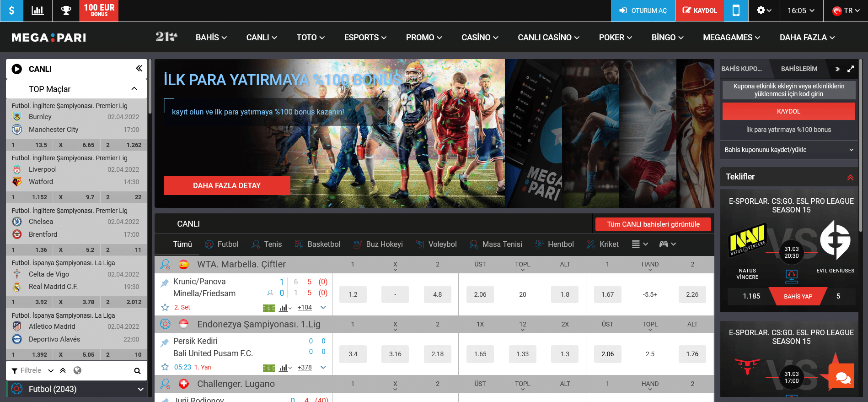Viewport: 868px width, 402px height.
Task: Expand the Filtrele dropdown
Action: coord(51,370)
